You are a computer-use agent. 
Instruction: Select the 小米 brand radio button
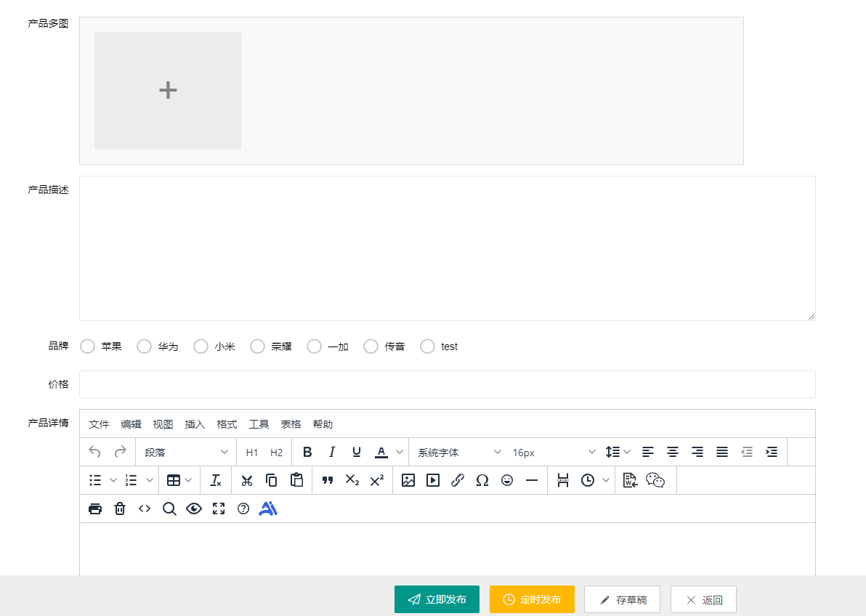(x=201, y=346)
